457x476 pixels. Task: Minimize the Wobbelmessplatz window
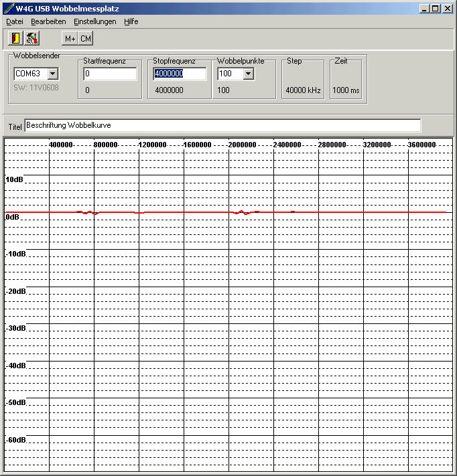tap(425, 9)
